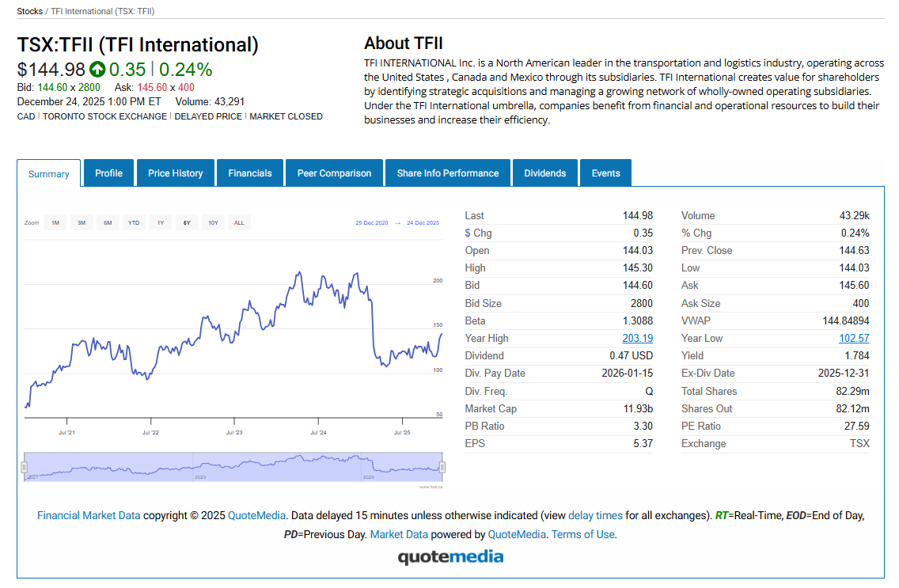Screen dimensions: 899x588
Task: Open the delay times link
Action: coord(595,515)
